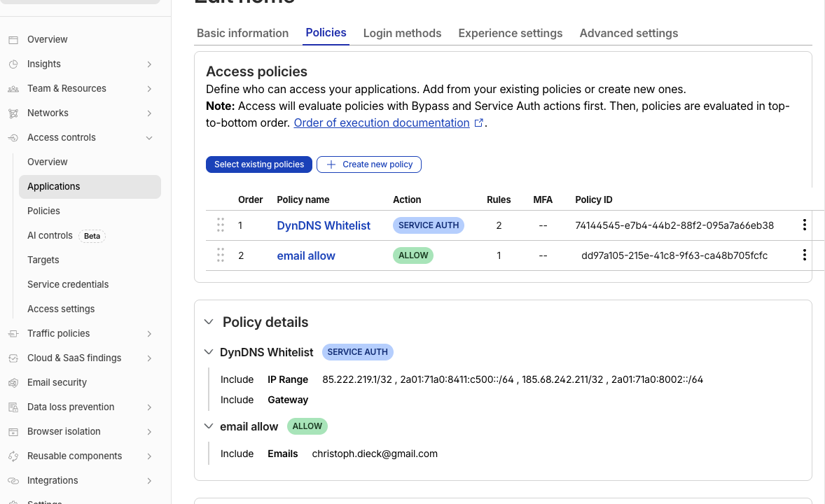Open three-dot menu for email allow policy
825x504 pixels.
805,255
